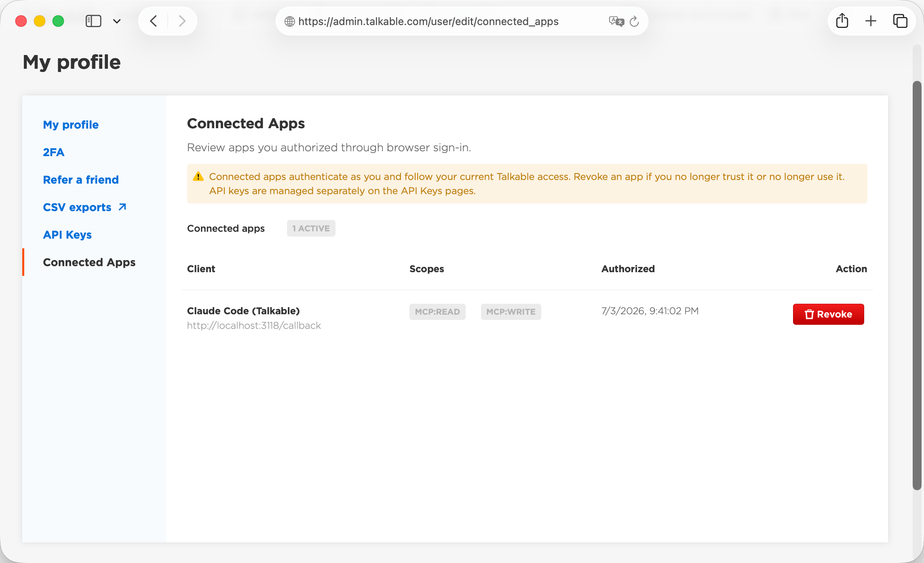
Task: Open the Share menu icon
Action: click(842, 21)
